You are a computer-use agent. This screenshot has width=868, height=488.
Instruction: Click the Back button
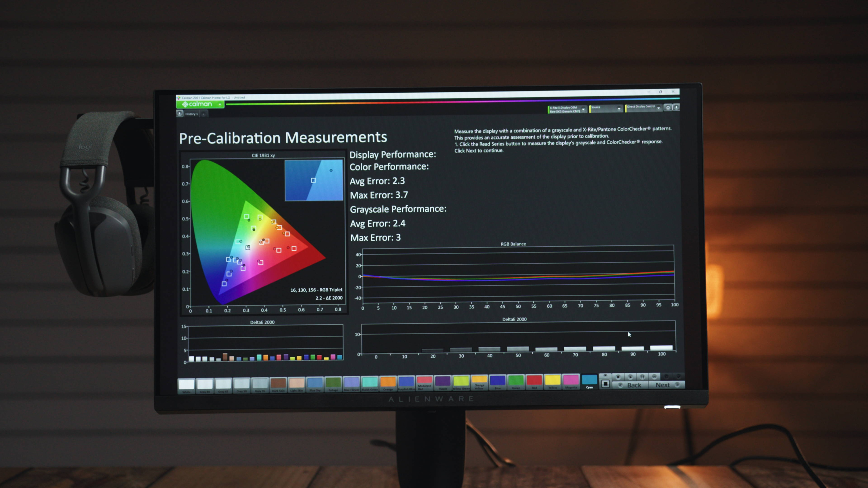click(631, 385)
